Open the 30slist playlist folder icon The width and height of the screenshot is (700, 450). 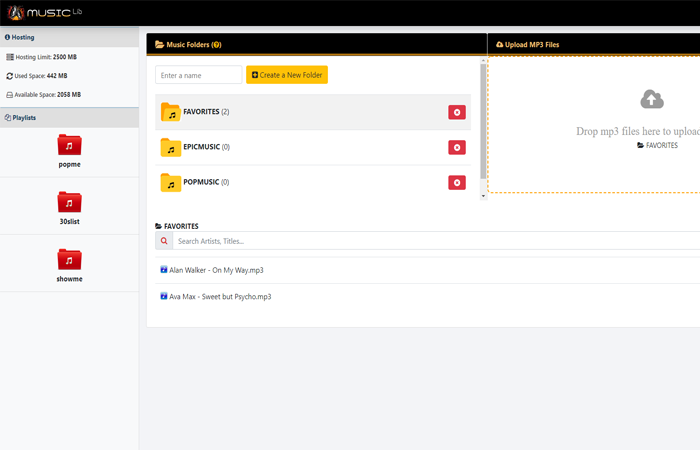tap(69, 203)
